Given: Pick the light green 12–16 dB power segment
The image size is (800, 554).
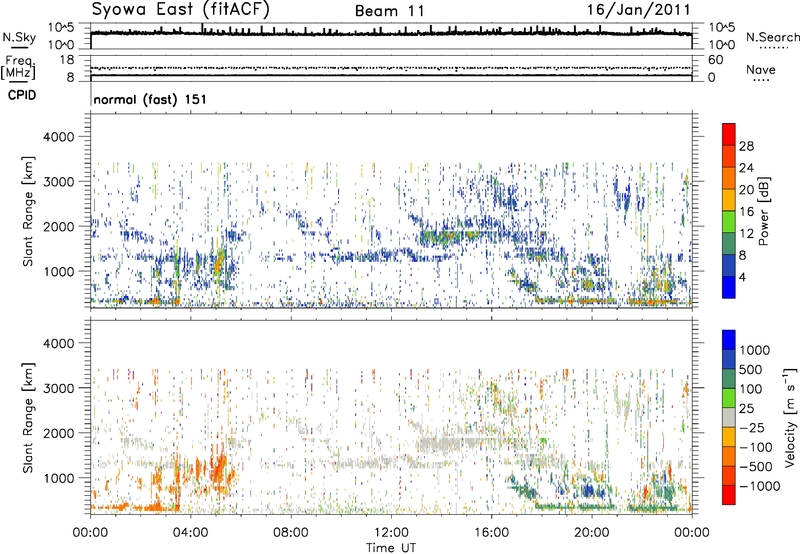Looking at the screenshot, I should [729, 222].
